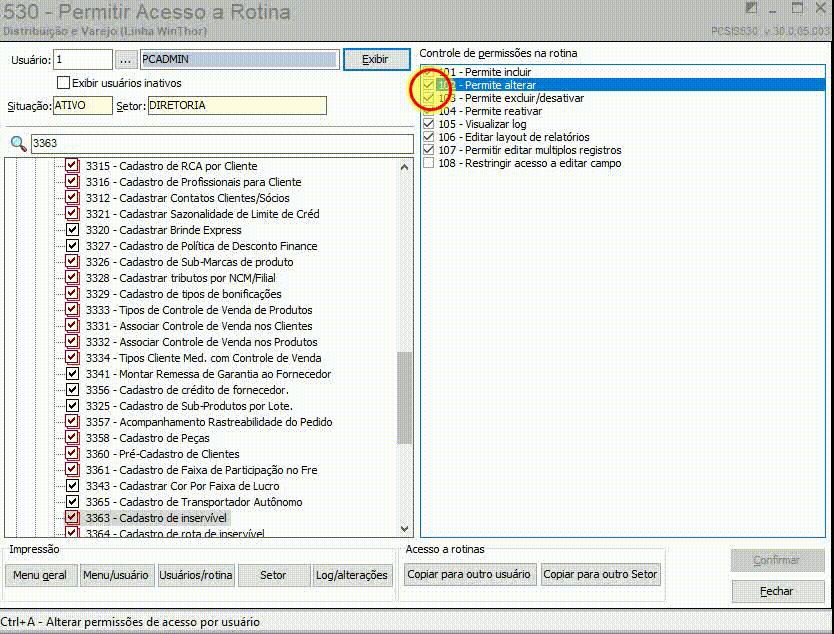834x634 pixels.
Task: Click the Usuários/rotina print button
Action: tap(196, 575)
